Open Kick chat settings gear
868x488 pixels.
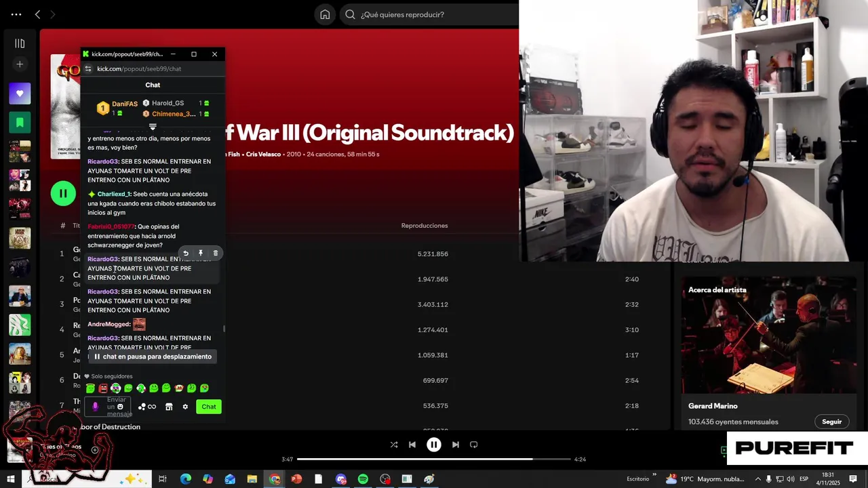(185, 407)
